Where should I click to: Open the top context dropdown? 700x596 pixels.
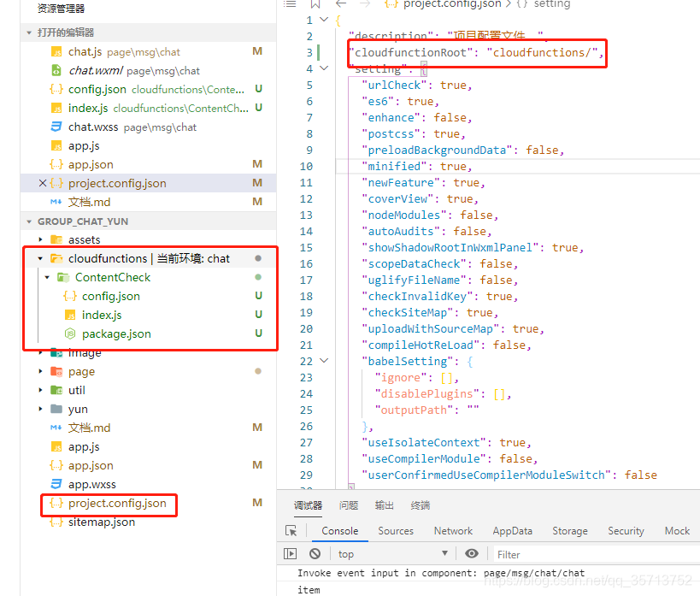click(393, 554)
